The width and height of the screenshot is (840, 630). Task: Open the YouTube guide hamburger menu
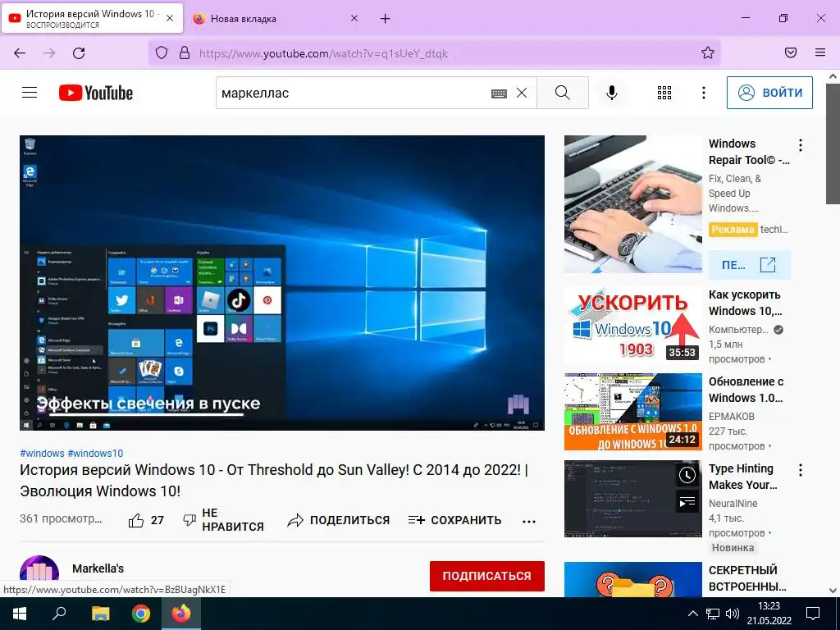(x=30, y=93)
